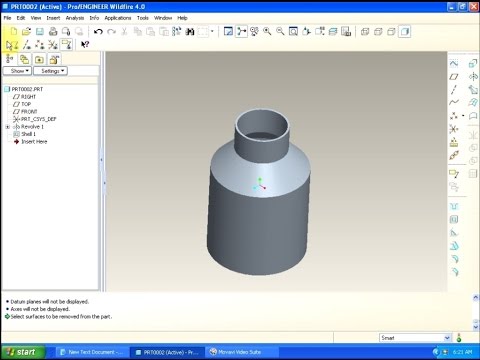Screen dimensions: 480x360
Task: Print the model using the printer icon
Action: coord(53,32)
